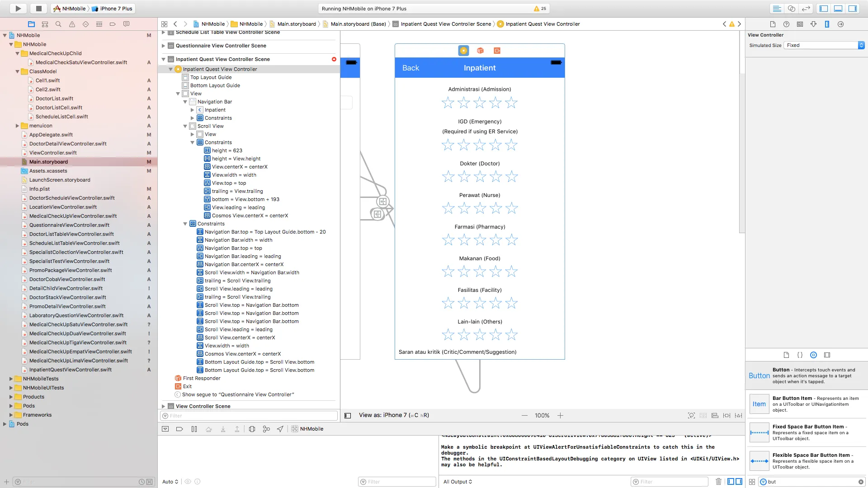The height and width of the screenshot is (488, 868).
Task: Open the Attributes inspector
Action: coord(813,24)
